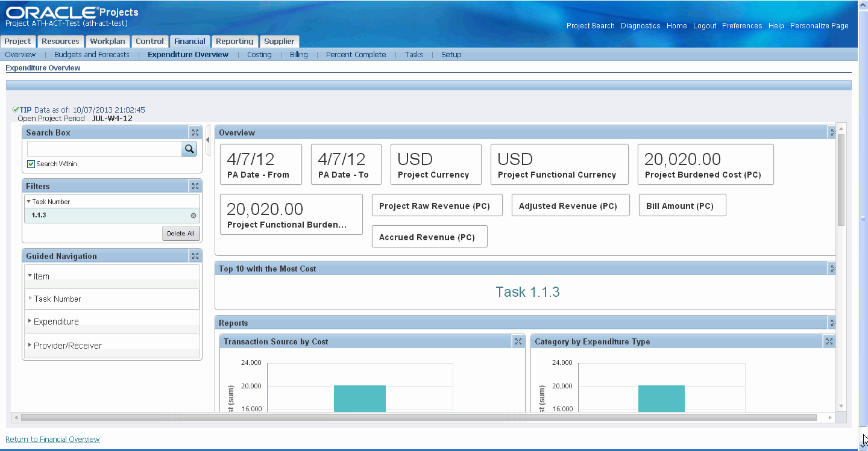This screenshot has width=868, height=451.
Task: Click the dashboard scrollbar's down arrow
Action: click(841, 406)
